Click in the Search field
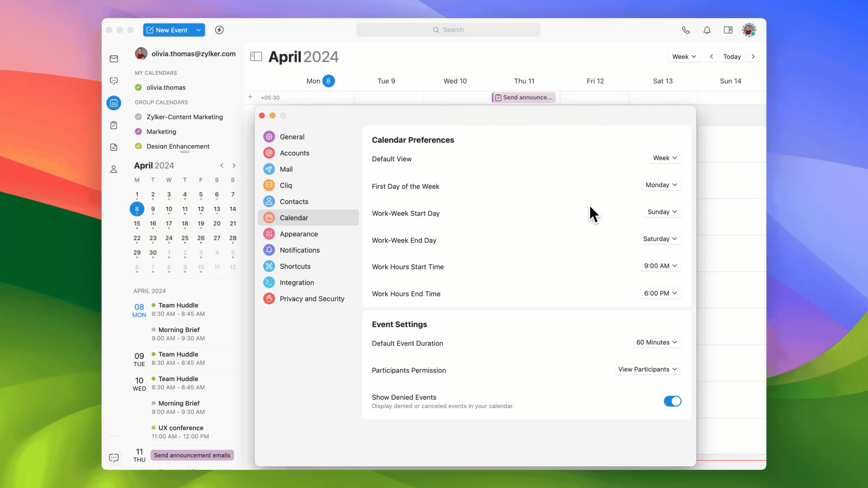 click(x=448, y=30)
